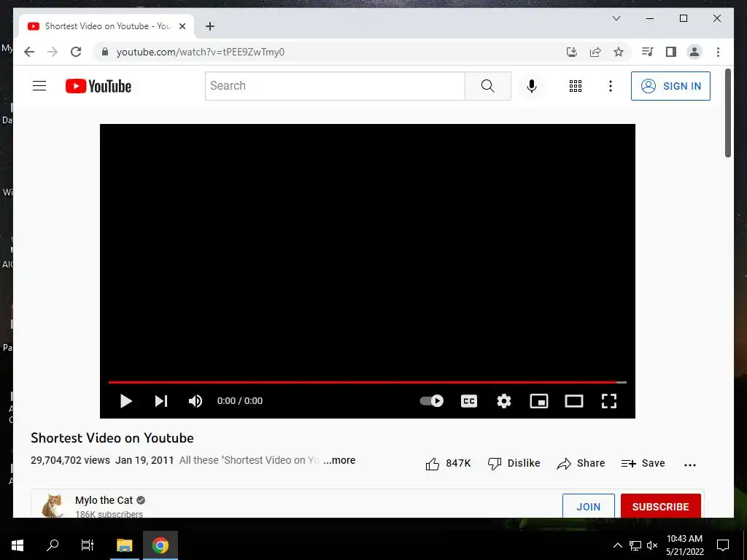Open Mylo the Cat avatar
Screen dimensions: 747x560
click(53, 506)
